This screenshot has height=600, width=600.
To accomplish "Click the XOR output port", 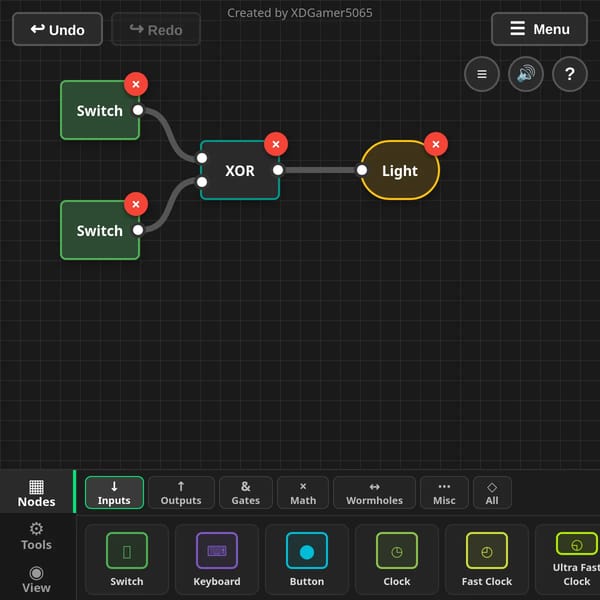I will pos(278,170).
